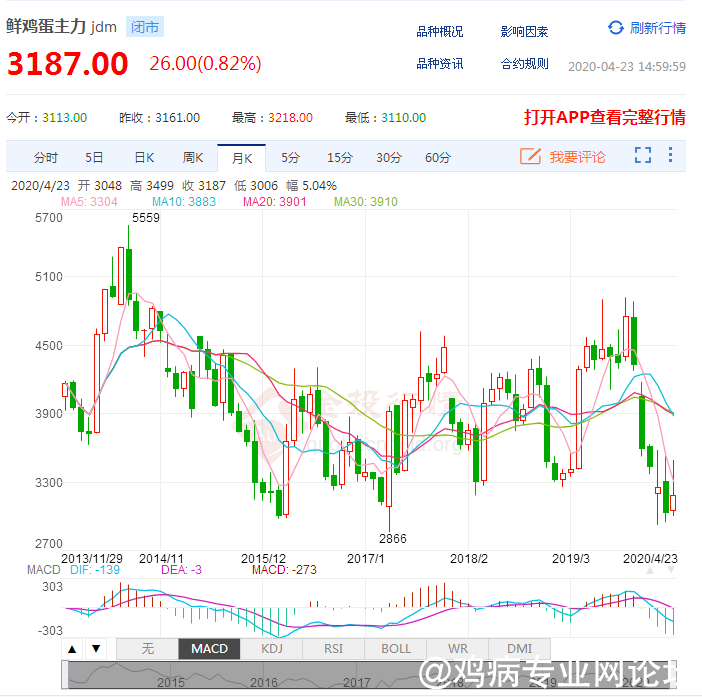
Task: Click the timestamp 2020-04-23 14:59:59
Action: click(x=627, y=67)
